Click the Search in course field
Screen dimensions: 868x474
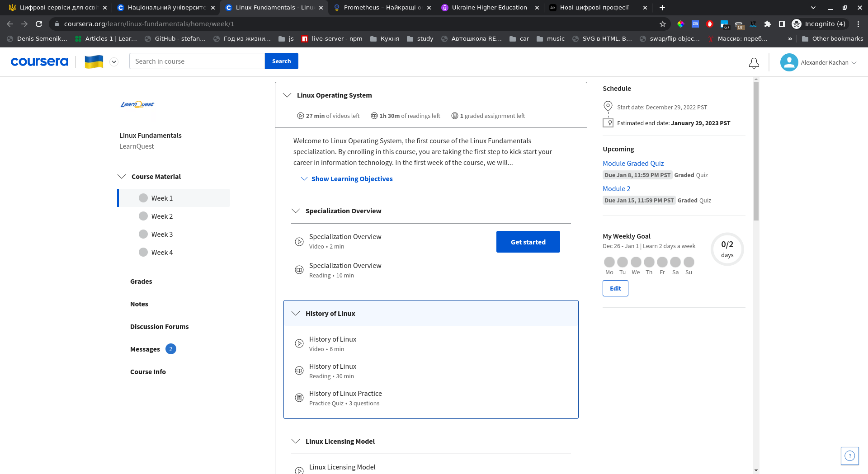coord(197,61)
